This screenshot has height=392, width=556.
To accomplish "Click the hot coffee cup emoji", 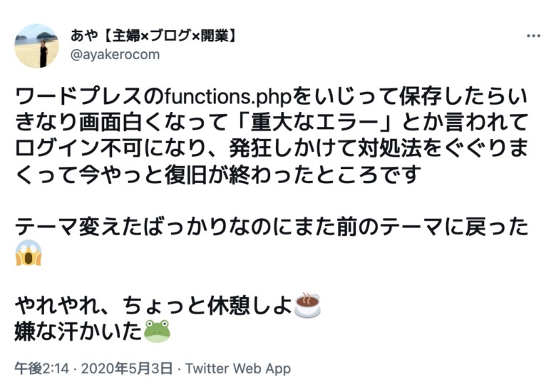I will [307, 305].
